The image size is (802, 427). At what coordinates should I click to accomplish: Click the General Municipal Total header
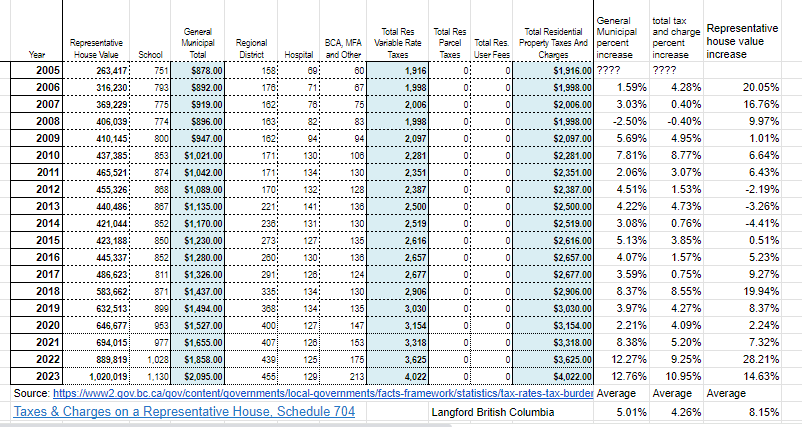click(198, 43)
